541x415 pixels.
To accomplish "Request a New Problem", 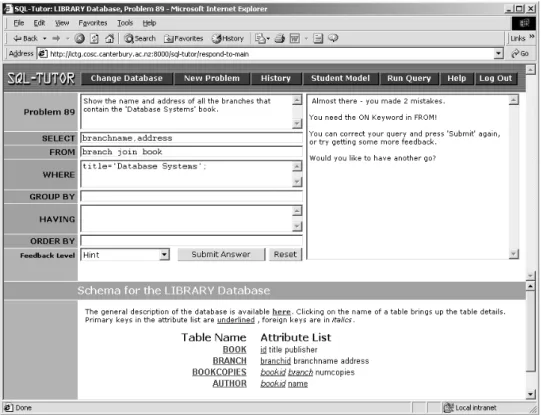I will tap(212, 78).
